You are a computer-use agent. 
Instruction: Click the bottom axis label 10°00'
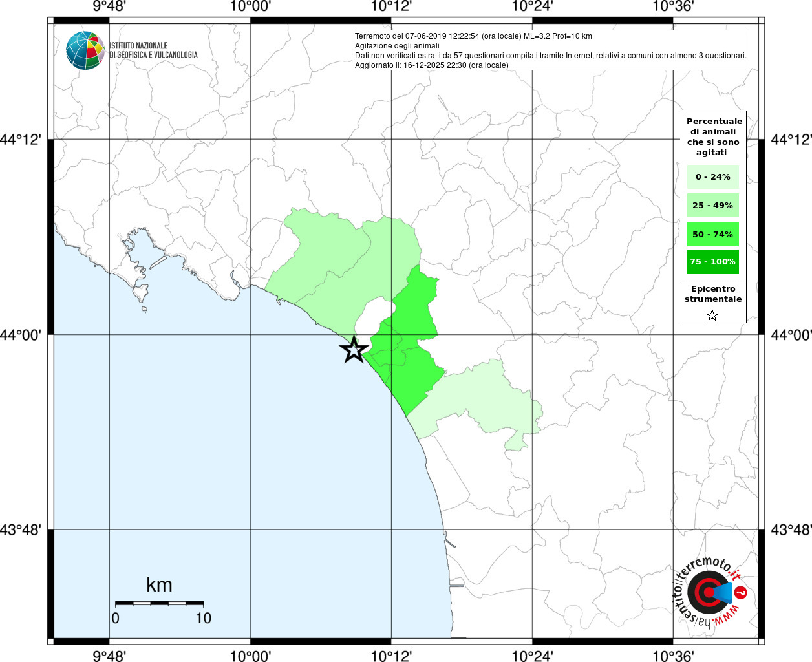point(250,656)
